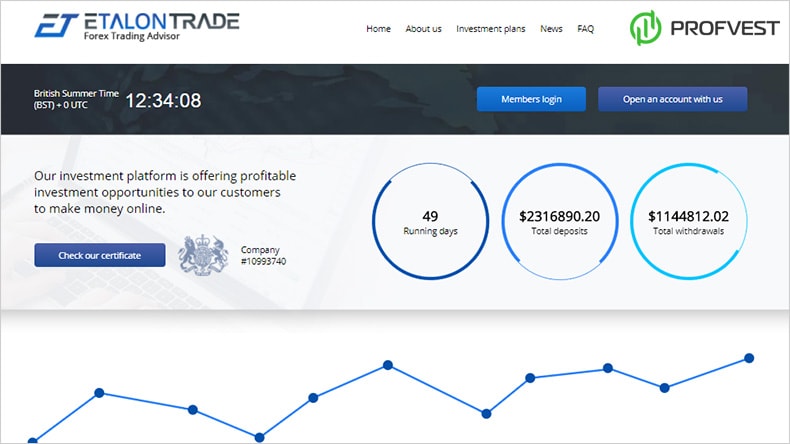Click British Summer Time label
Screen dimensions: 790x444
coord(76,99)
